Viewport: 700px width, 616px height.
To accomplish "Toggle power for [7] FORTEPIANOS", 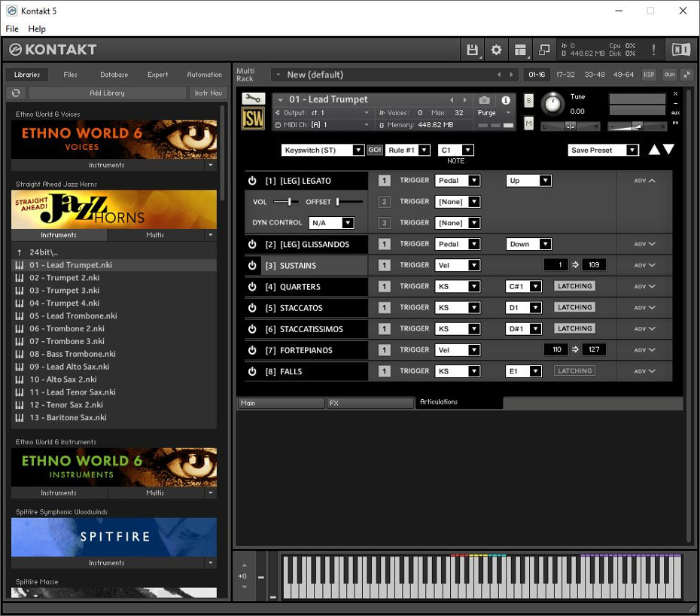I will tap(252, 349).
